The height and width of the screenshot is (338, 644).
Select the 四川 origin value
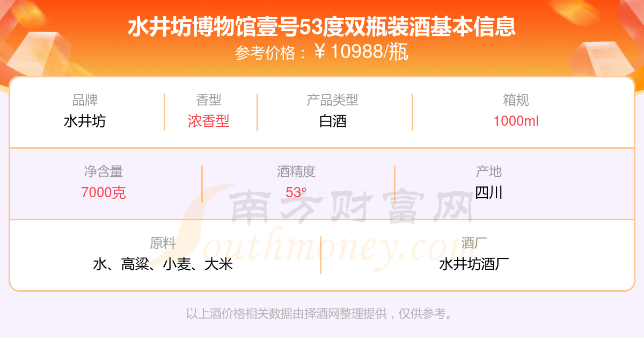click(x=489, y=192)
